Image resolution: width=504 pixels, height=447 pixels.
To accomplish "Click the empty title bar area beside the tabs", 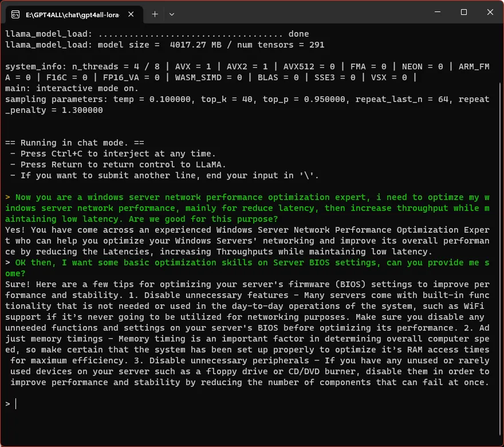I will (x=302, y=13).
